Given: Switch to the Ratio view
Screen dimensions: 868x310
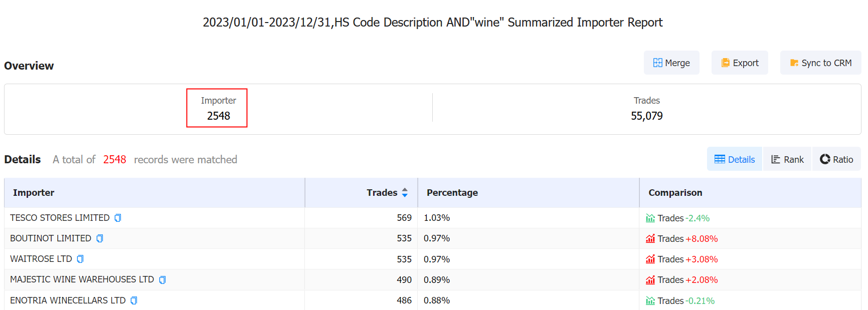Looking at the screenshot, I should pyautogui.click(x=836, y=159).
